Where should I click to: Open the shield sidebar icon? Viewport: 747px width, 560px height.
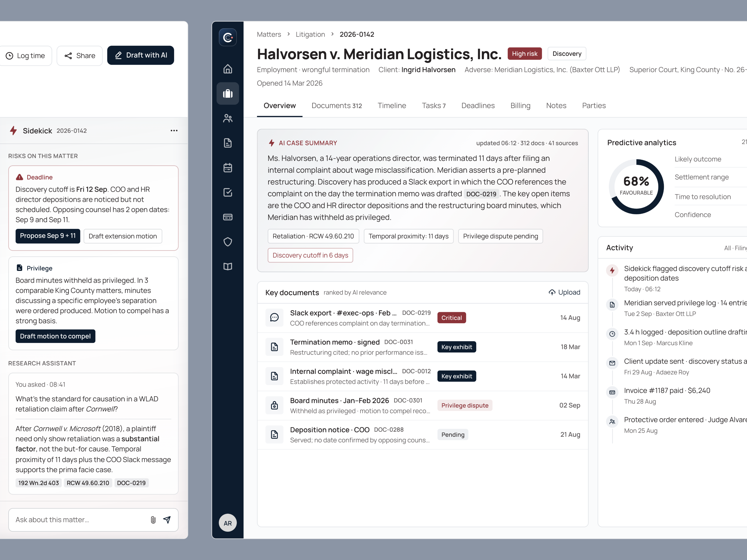(x=228, y=242)
